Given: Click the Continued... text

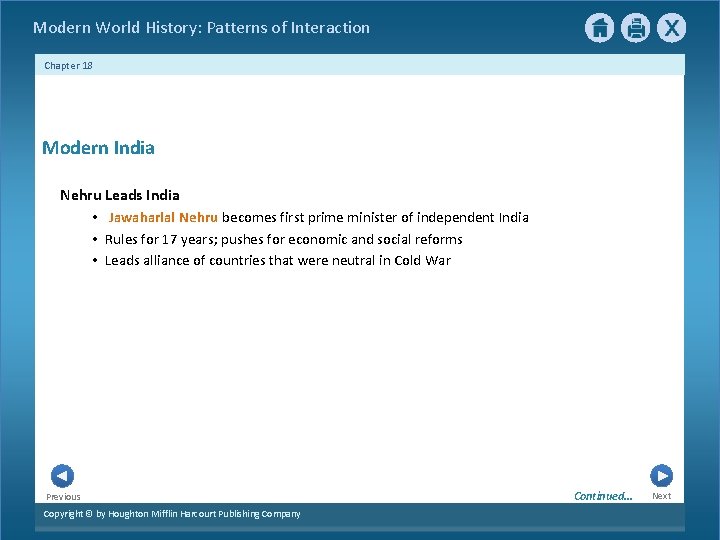Looking at the screenshot, I should pos(603,496).
